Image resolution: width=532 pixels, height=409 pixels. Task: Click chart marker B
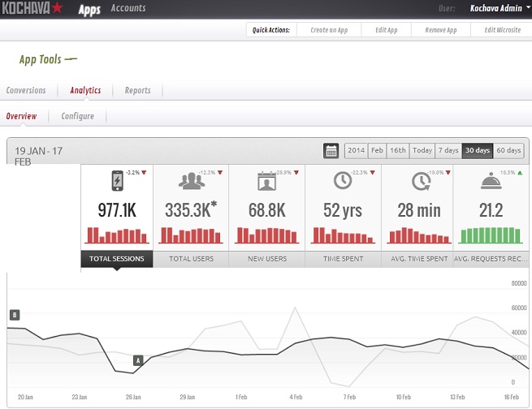tap(15, 315)
